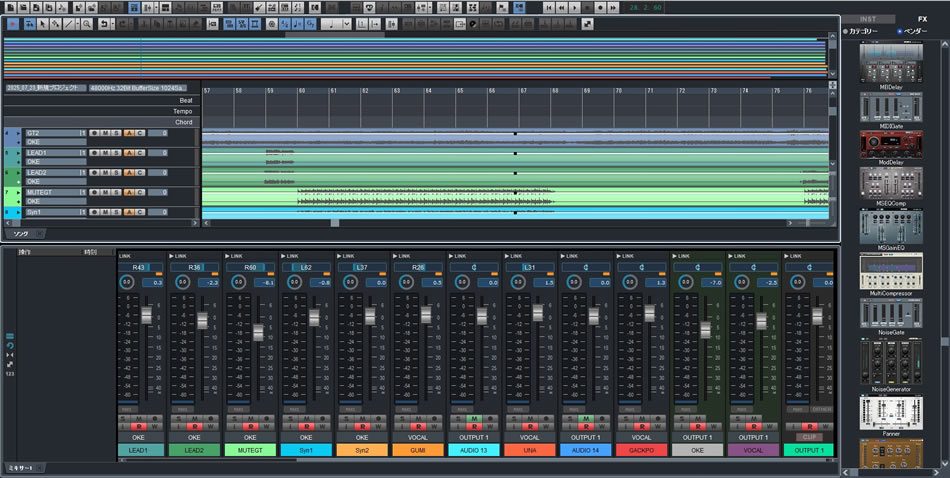950x478 pixels.
Task: Mute the GT2 track
Action: click(105, 133)
